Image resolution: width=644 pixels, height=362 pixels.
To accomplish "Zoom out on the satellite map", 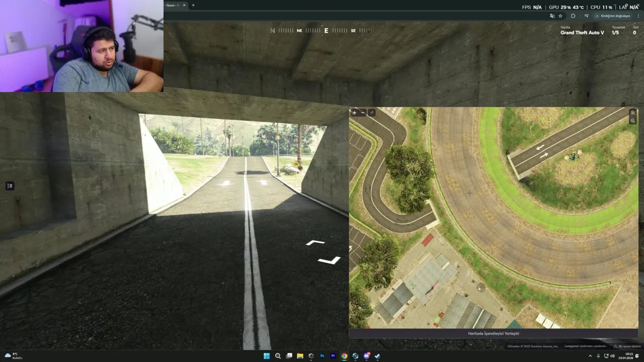I will 632,121.
